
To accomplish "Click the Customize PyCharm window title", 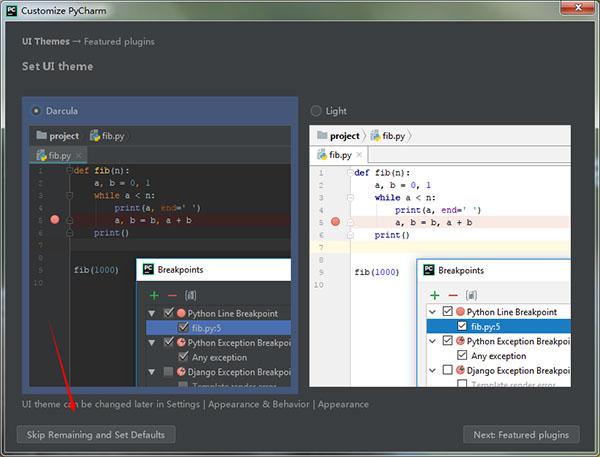I will (x=64, y=11).
